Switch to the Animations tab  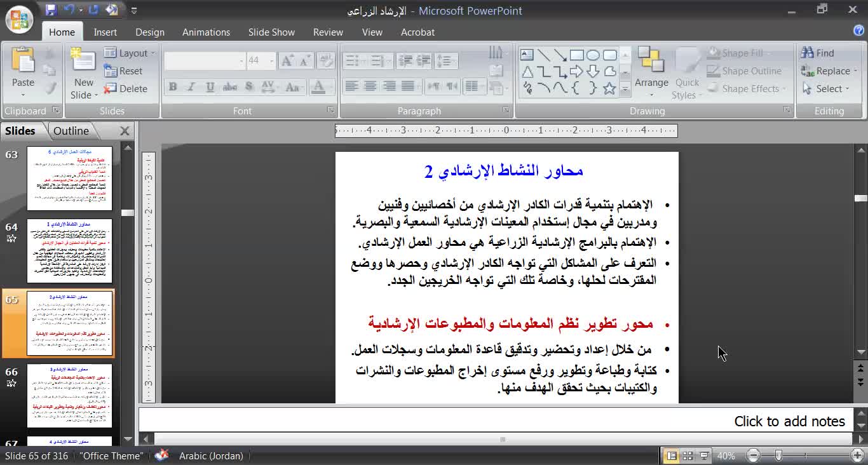click(206, 32)
